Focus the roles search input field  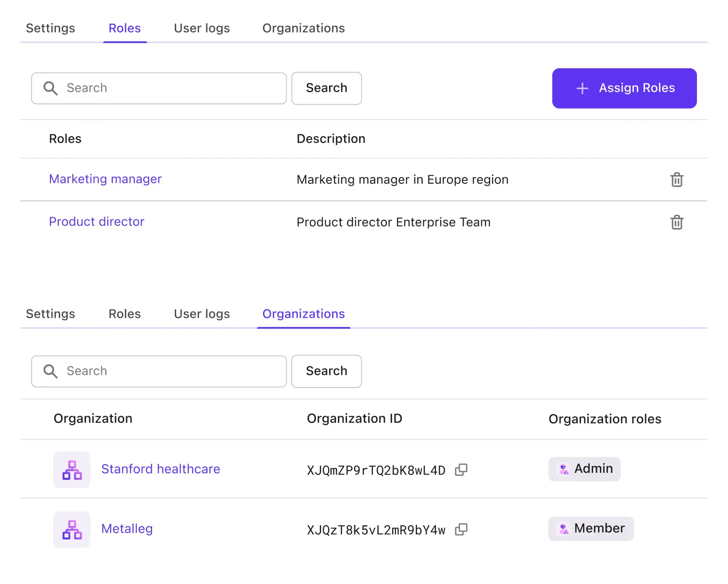[x=159, y=88]
